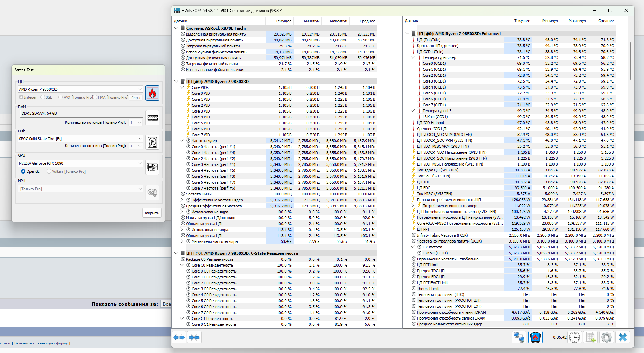
Task: Collapse the Температуры ядер node
Action: point(413,57)
